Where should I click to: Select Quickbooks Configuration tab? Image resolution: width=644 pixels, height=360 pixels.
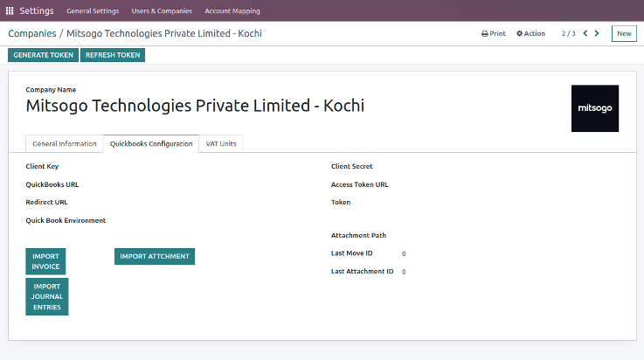click(x=151, y=143)
